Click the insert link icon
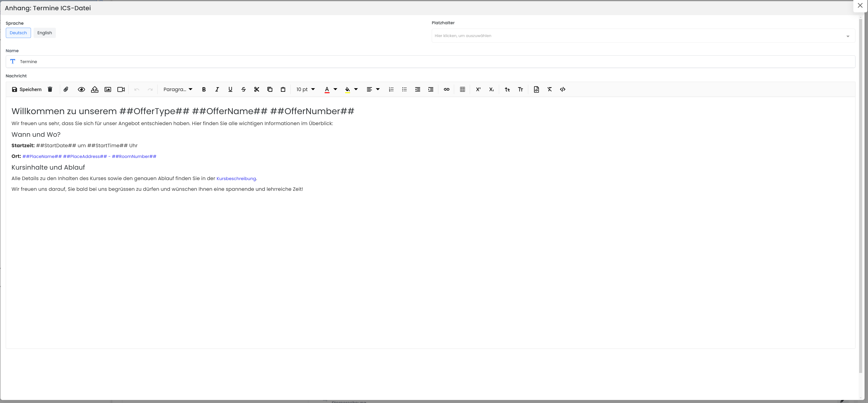Image resolution: width=868 pixels, height=403 pixels. point(446,89)
